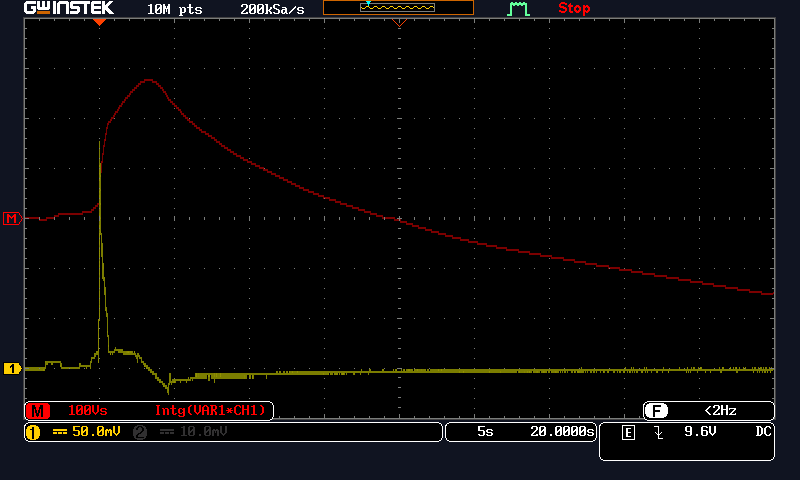Viewport: 800px width, 480px height.
Task: Click the horizontal center position marker
Action: click(x=399, y=22)
